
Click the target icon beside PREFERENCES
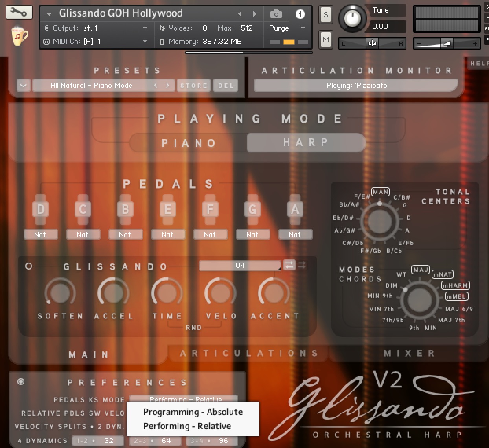(20, 382)
